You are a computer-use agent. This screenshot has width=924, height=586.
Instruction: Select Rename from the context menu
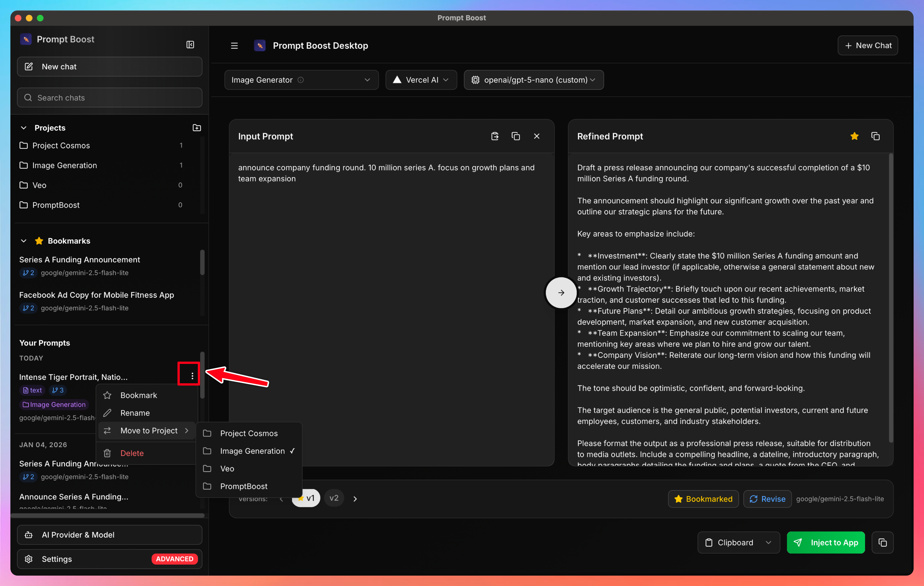(135, 413)
